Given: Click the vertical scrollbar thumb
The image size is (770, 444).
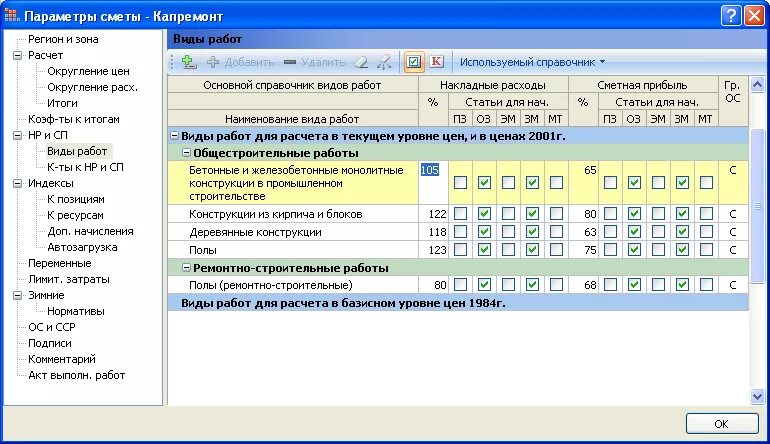Looking at the screenshot, I should (x=757, y=206).
